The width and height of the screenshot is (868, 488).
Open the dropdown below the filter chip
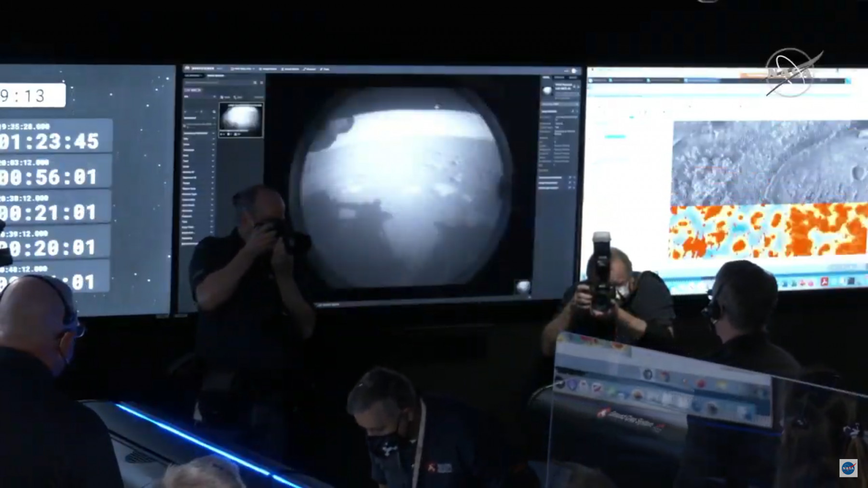tap(215, 97)
